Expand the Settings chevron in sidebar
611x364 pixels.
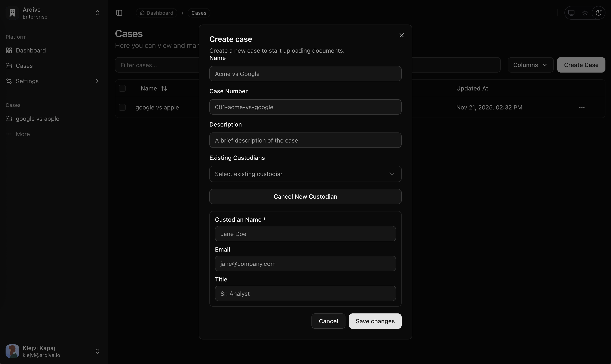click(x=97, y=81)
